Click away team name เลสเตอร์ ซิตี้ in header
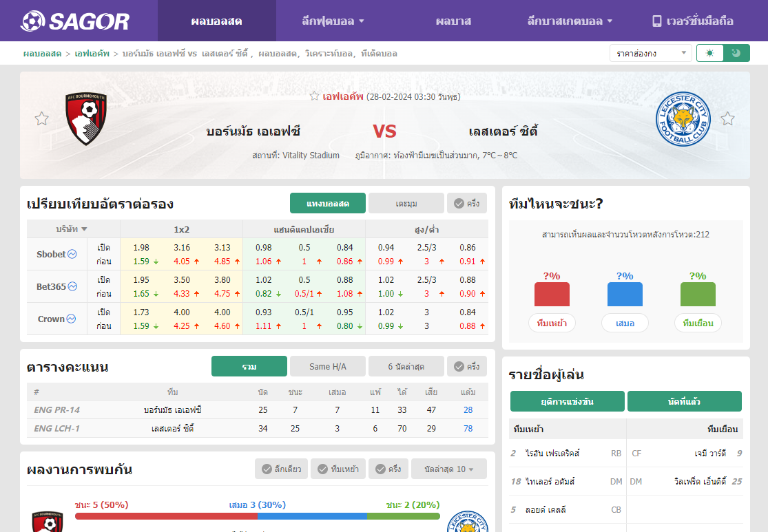The width and height of the screenshot is (768, 532). [504, 131]
